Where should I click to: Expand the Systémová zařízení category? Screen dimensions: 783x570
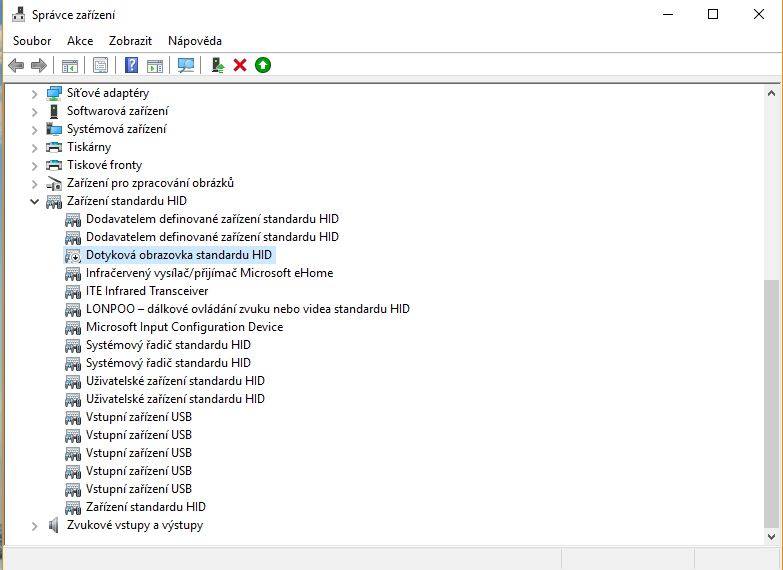34,130
